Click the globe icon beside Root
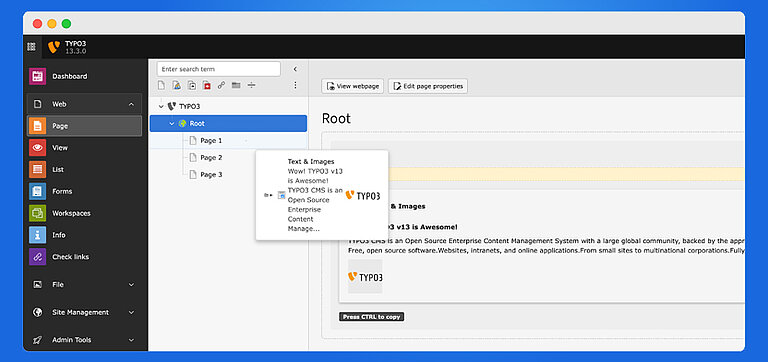This screenshot has height=362, width=768. tap(183, 123)
